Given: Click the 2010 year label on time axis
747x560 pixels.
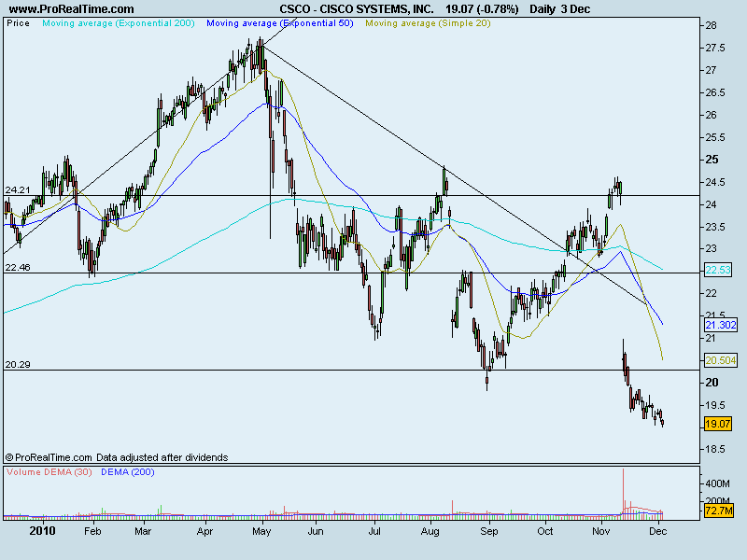Looking at the screenshot, I should pyautogui.click(x=42, y=531).
